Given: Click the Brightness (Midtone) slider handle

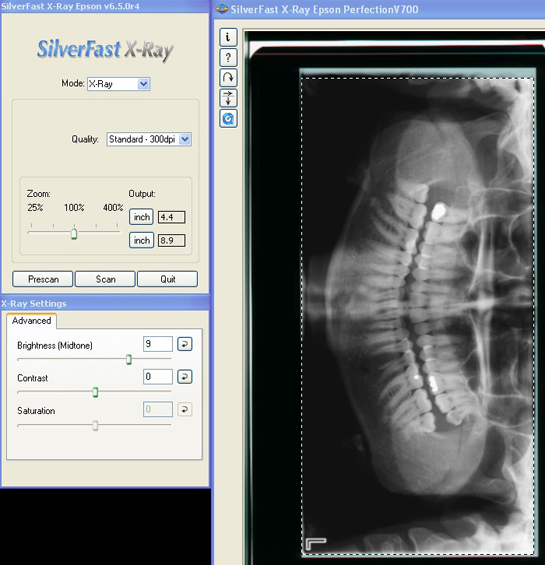Looking at the screenshot, I should pos(129,359).
